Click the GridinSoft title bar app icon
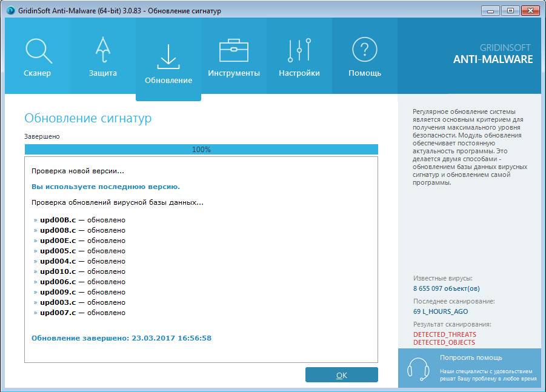The image size is (546, 392). click(x=11, y=10)
